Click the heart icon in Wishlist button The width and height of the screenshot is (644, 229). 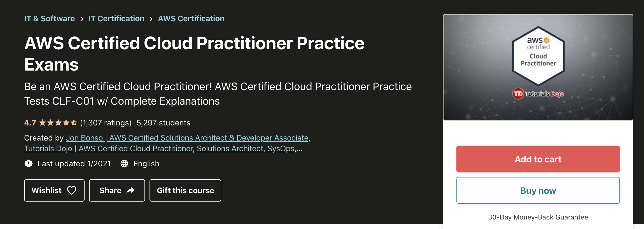click(x=72, y=190)
